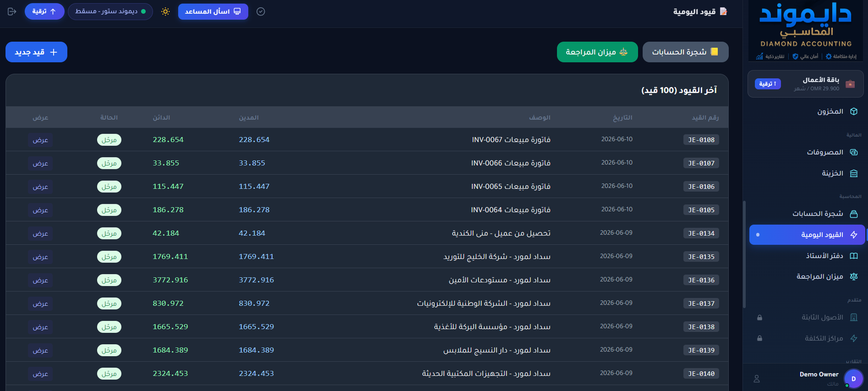
Task: Click مرحّل status badge for JE-0107
Action: tap(109, 163)
